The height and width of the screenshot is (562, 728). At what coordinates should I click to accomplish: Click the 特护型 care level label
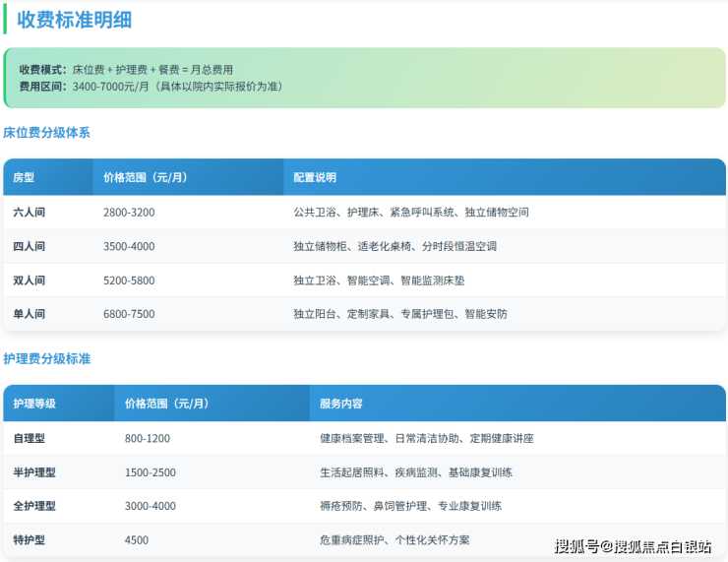coord(30,540)
